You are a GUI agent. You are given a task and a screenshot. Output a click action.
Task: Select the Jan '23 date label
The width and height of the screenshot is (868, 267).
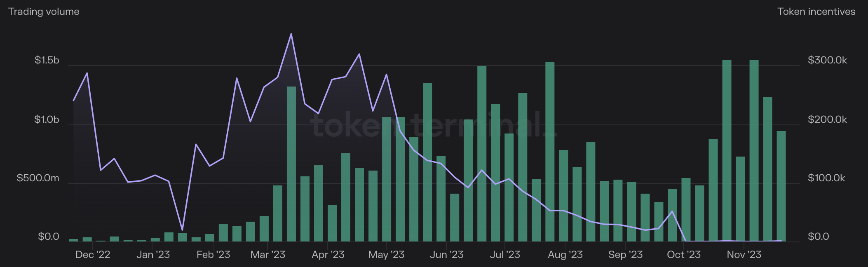coord(153,255)
